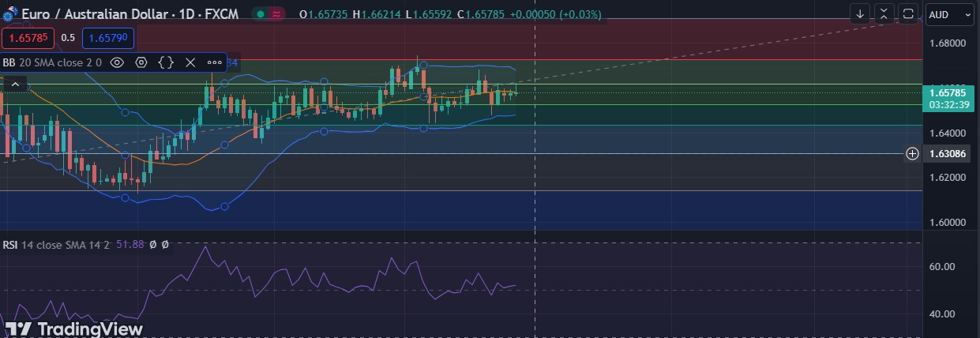
Task: Open BB indicator source code braces icon
Action: pyautogui.click(x=166, y=62)
